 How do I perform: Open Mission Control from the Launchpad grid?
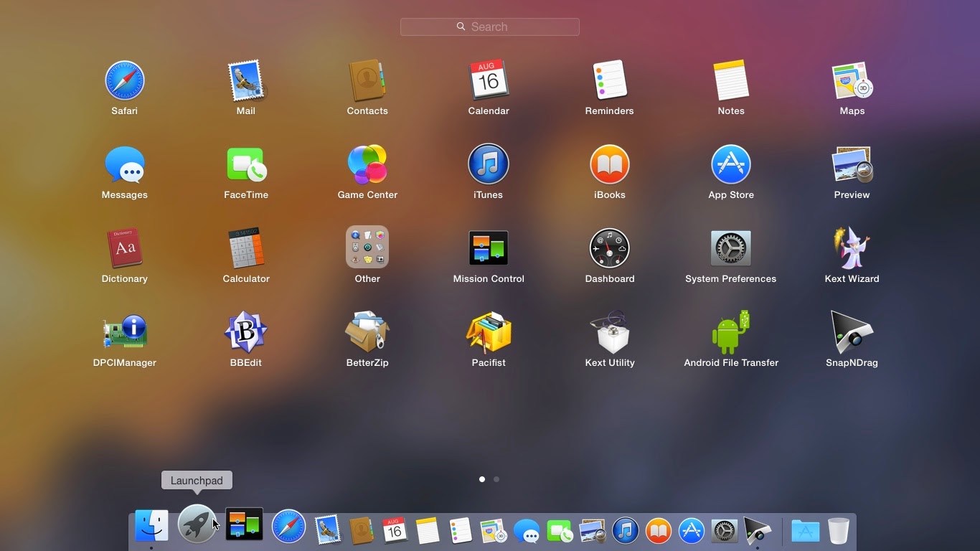(489, 248)
